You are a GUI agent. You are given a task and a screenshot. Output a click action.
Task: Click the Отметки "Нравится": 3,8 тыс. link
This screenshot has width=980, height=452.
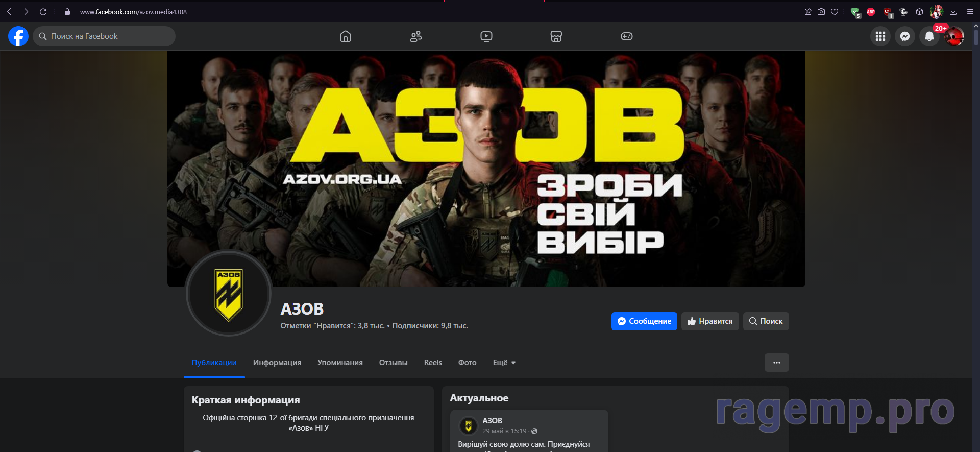[332, 326]
